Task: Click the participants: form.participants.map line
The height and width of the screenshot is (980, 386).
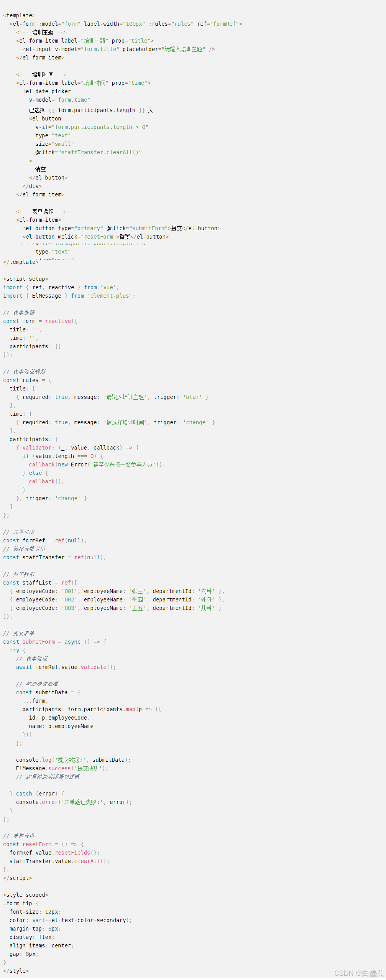Action: coord(92,709)
